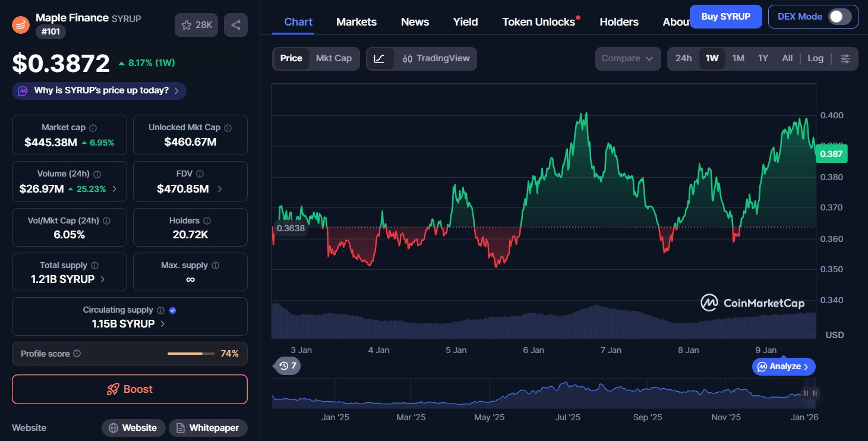This screenshot has height=441, width=868.
Task: Switch to the Markets tab
Action: [356, 22]
